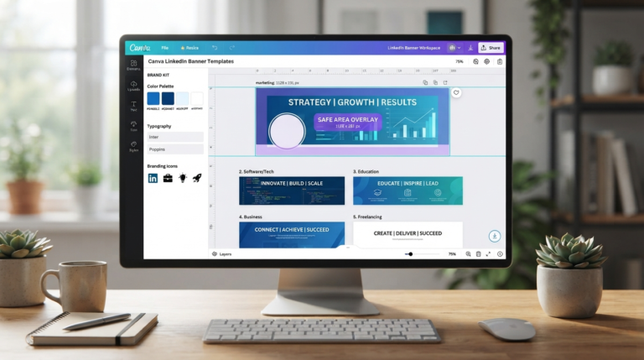Redo the last action
The width and height of the screenshot is (644, 360).
[x=232, y=48]
